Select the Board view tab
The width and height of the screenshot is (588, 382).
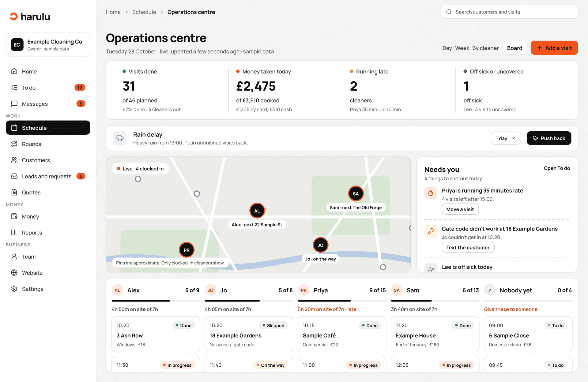514,48
